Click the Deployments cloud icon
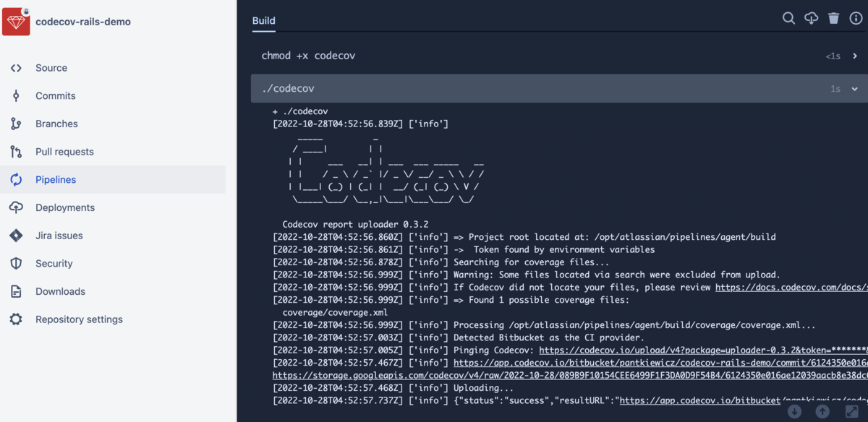The image size is (868, 422). click(16, 207)
